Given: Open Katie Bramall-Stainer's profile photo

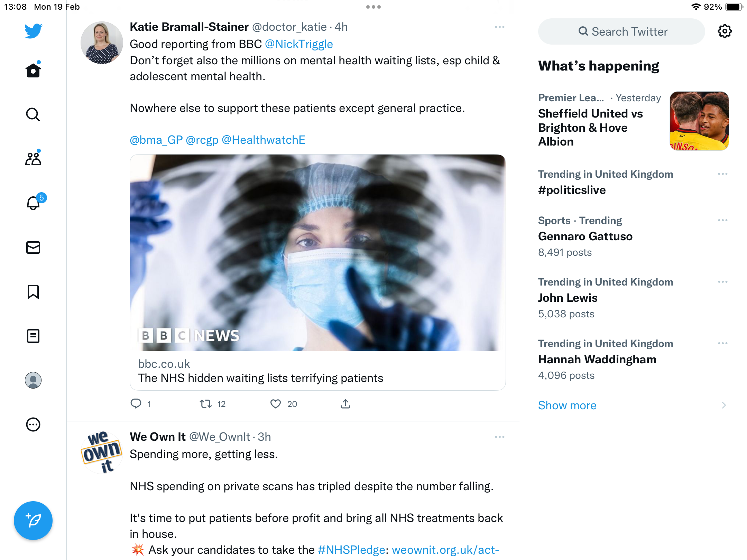Looking at the screenshot, I should coord(102,43).
